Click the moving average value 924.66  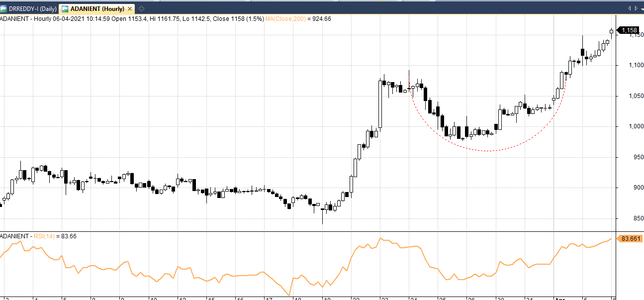(x=321, y=19)
